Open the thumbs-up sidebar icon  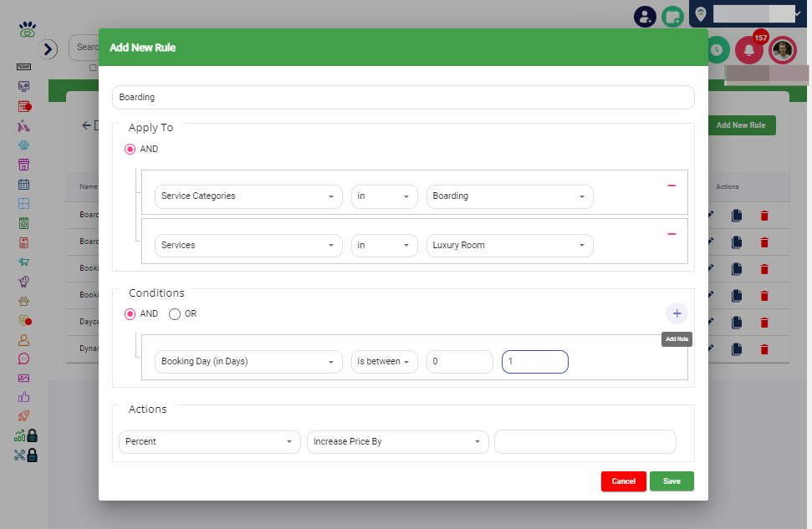coord(23,397)
